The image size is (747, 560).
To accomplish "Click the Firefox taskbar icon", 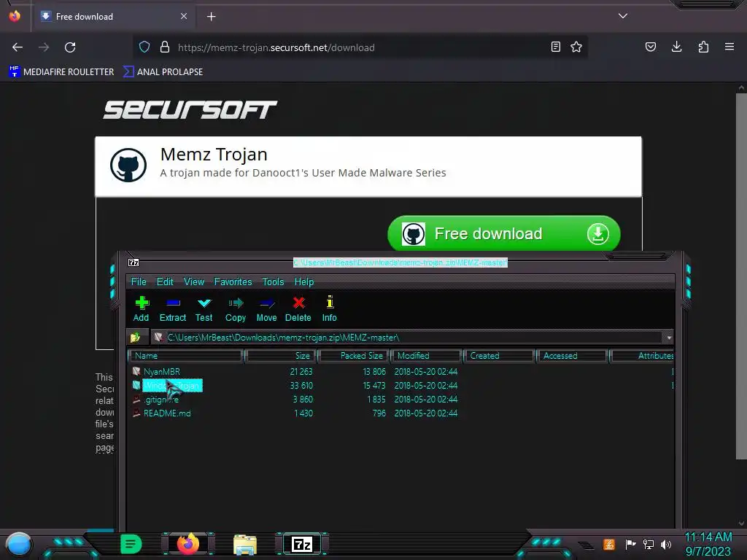I will (188, 544).
